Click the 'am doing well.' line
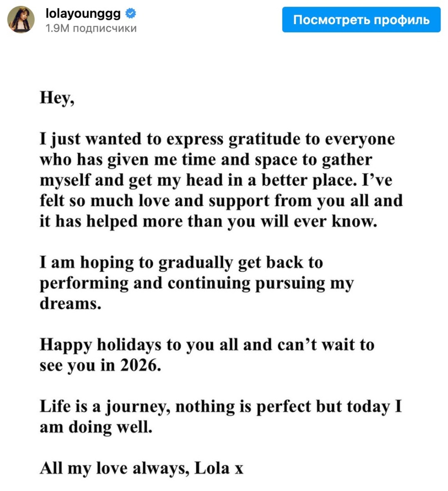 (96, 427)
